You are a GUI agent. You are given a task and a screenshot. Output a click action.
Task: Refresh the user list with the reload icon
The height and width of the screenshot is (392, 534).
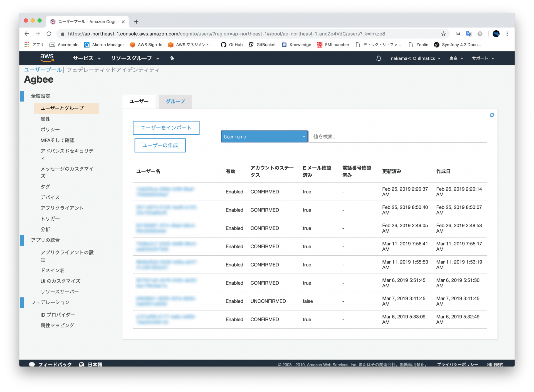492,115
